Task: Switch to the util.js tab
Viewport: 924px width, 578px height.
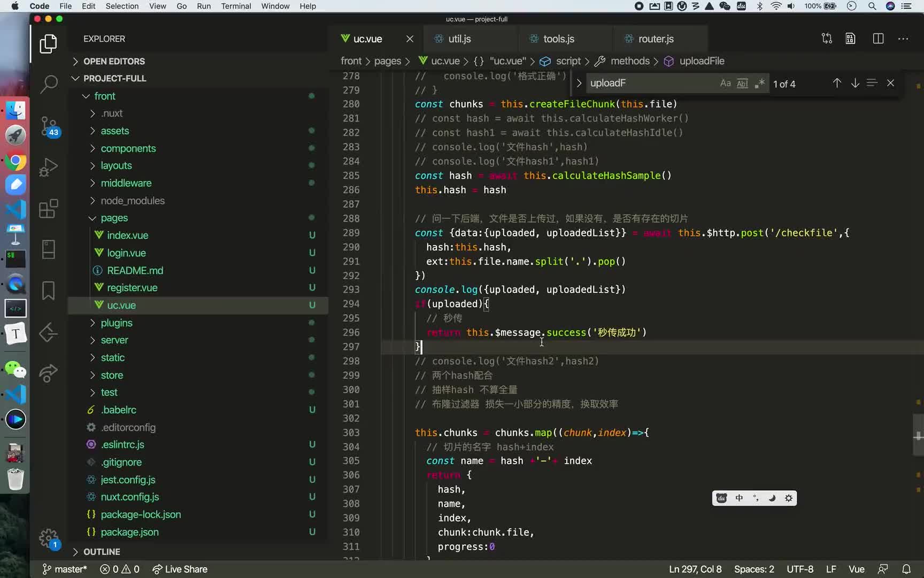Action: click(x=469, y=39)
